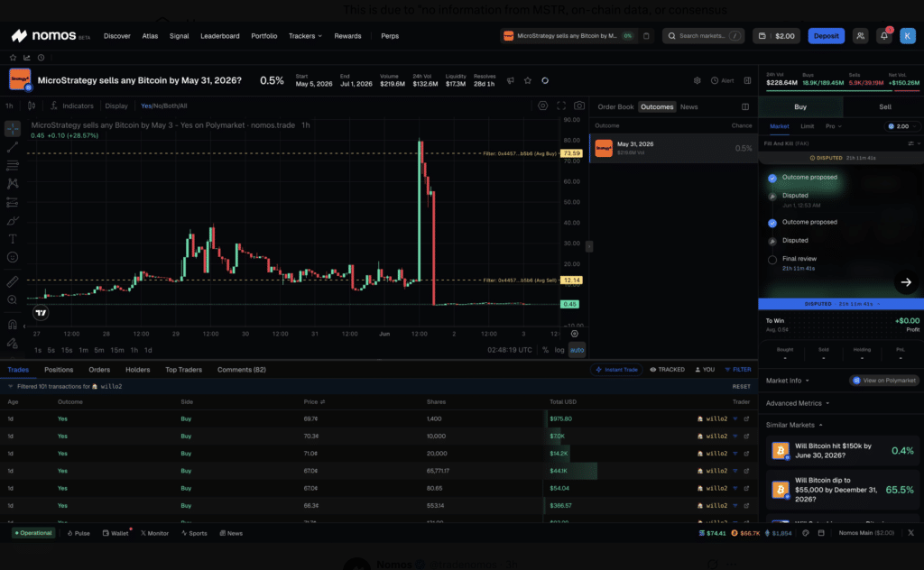
Task: Expand the DISPUTED blue status bar
Action: point(841,304)
